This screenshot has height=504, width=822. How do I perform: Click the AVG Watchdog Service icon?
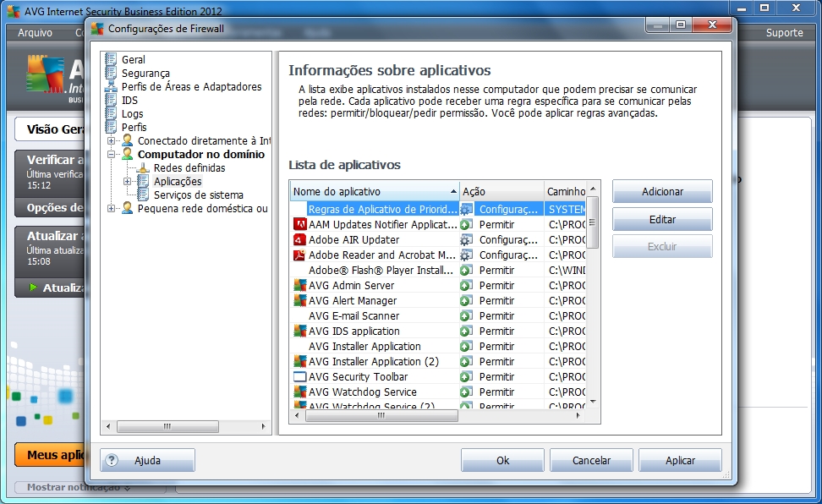click(x=300, y=392)
